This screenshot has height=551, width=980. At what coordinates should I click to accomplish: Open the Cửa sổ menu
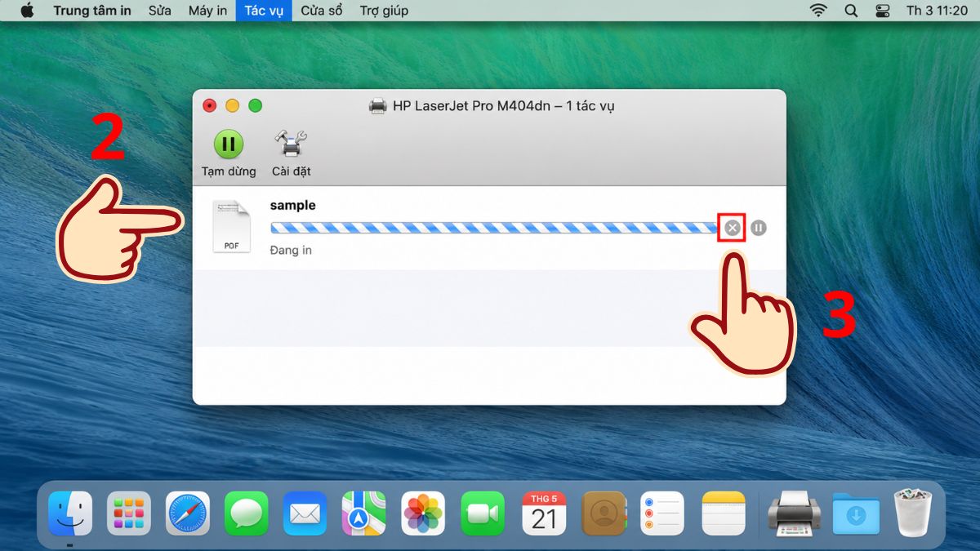(322, 11)
